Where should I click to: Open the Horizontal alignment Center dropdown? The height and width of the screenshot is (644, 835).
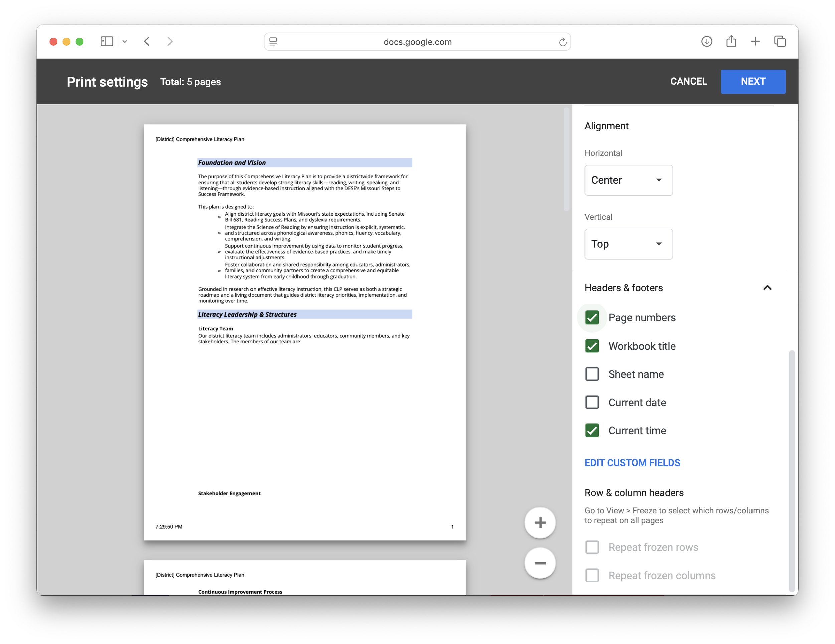coord(628,180)
